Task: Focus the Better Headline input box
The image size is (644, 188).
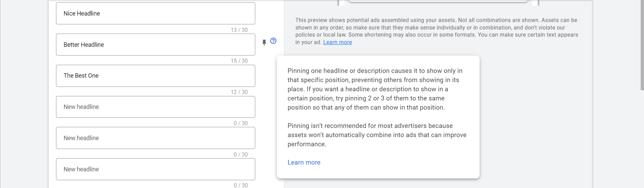Action: click(156, 45)
